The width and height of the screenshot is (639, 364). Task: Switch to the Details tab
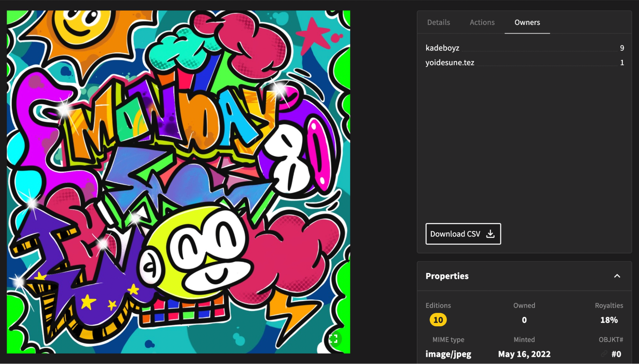click(x=438, y=22)
